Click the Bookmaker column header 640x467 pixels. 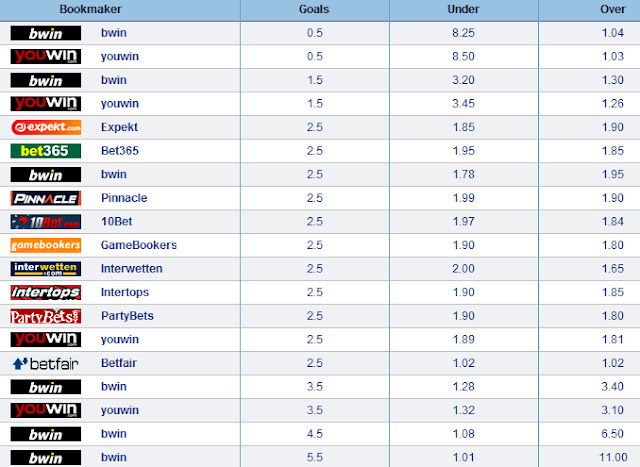(x=90, y=9)
